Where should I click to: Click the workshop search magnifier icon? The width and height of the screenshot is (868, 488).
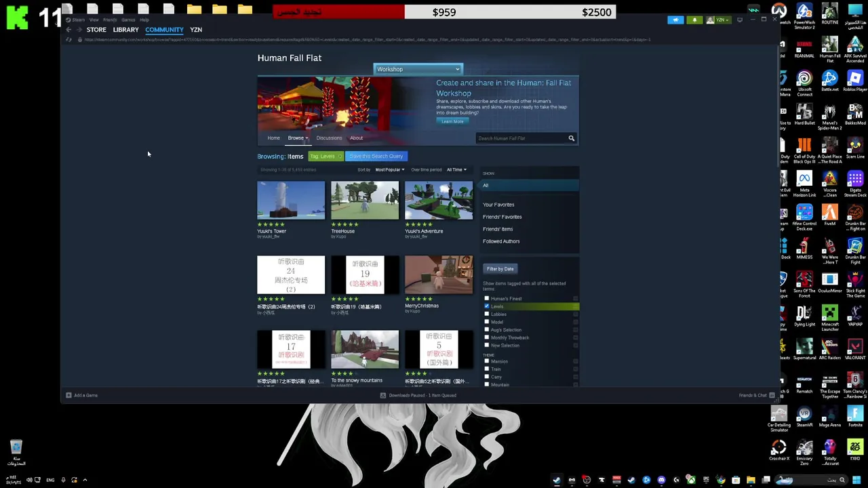tap(571, 138)
